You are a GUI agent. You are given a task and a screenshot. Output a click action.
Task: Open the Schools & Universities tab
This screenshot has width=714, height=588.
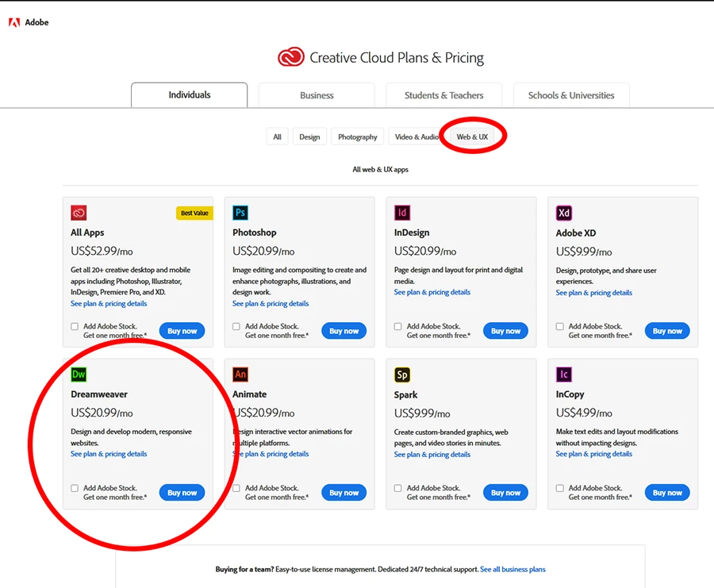571,95
